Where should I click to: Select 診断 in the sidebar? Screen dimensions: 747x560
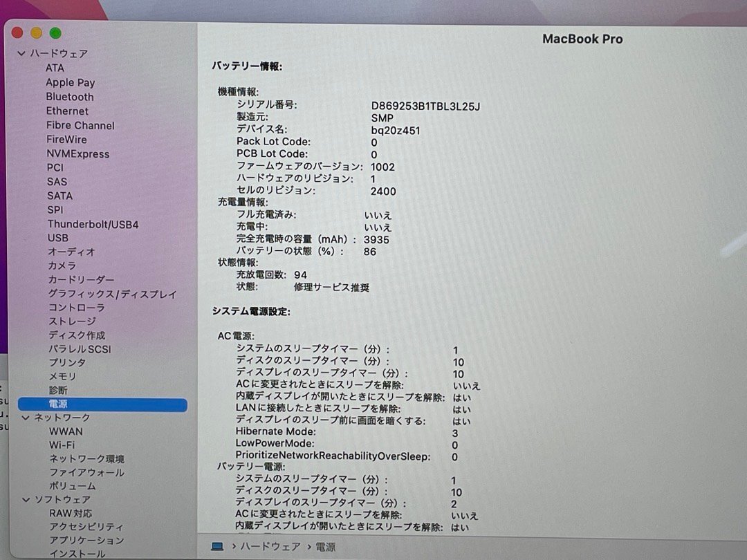pos(58,390)
